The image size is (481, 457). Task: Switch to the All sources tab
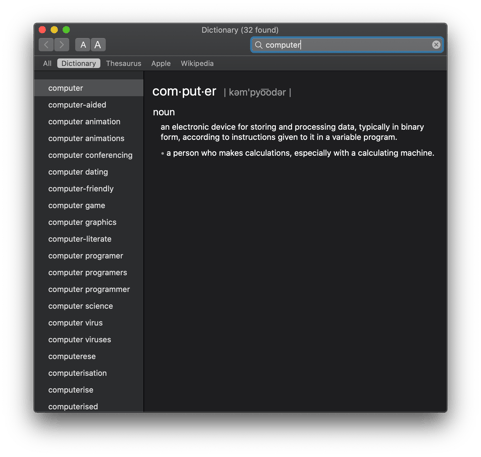pyautogui.click(x=47, y=63)
